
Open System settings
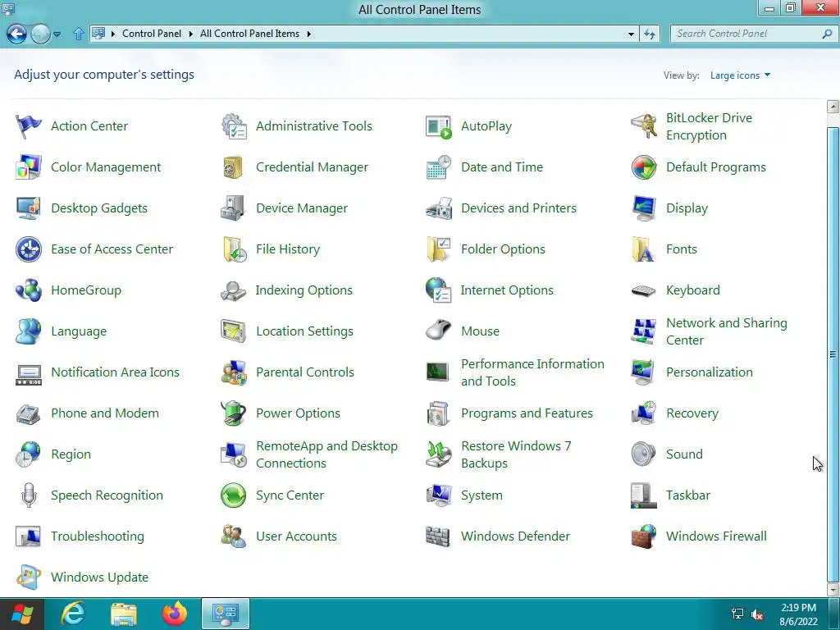482,495
